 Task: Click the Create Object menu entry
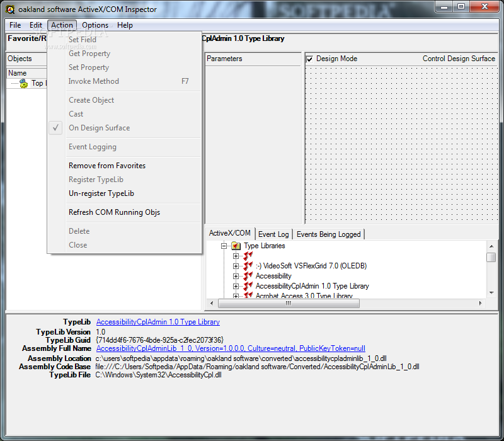[124, 100]
